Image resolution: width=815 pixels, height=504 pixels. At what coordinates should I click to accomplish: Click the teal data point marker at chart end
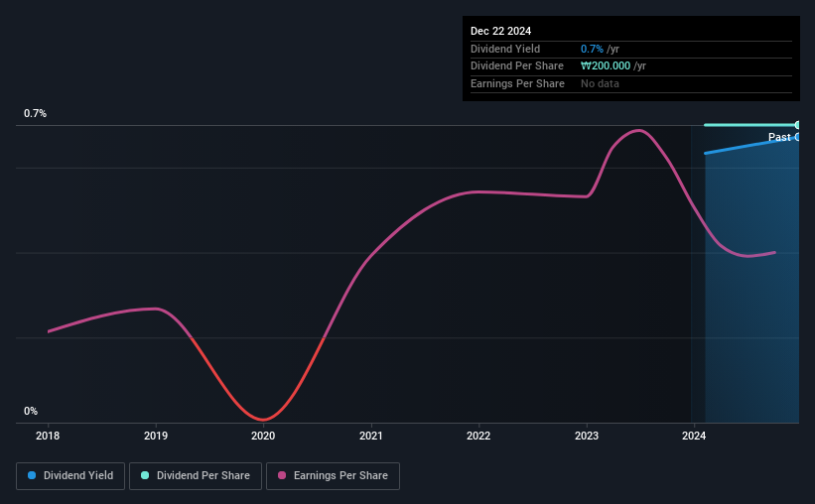point(797,125)
